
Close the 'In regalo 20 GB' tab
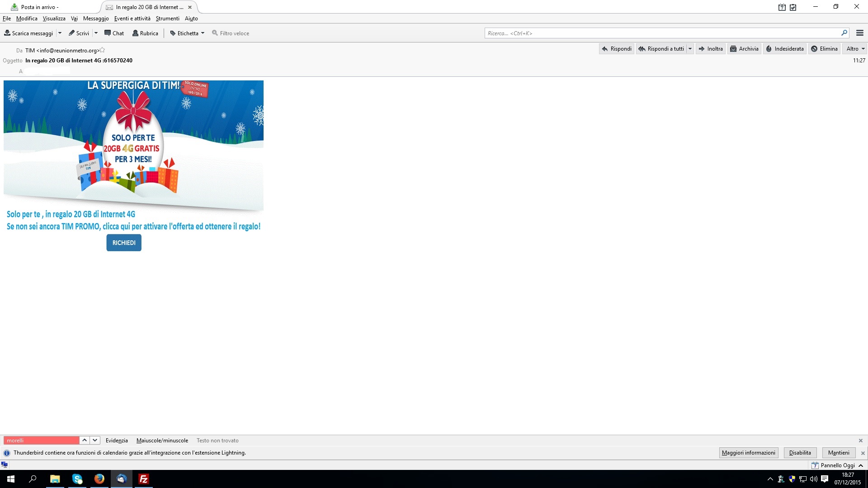[190, 7]
